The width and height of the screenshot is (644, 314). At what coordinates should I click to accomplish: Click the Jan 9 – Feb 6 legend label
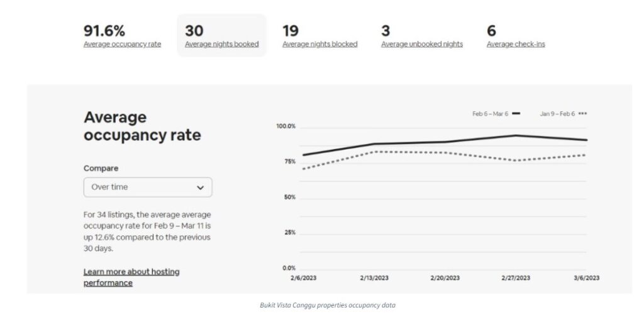click(557, 113)
